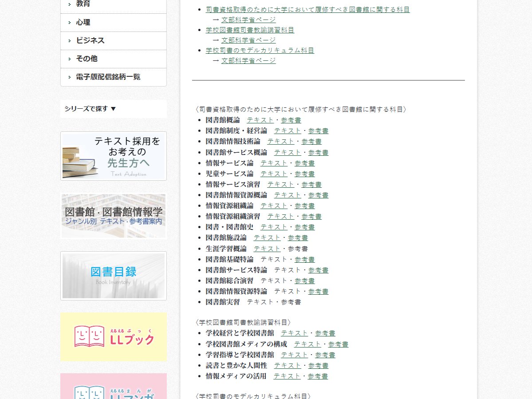Open link 司書資格取得のために大学において履修すべき図書館に関する科目
The width and height of the screenshot is (532, 399).
coord(308,9)
